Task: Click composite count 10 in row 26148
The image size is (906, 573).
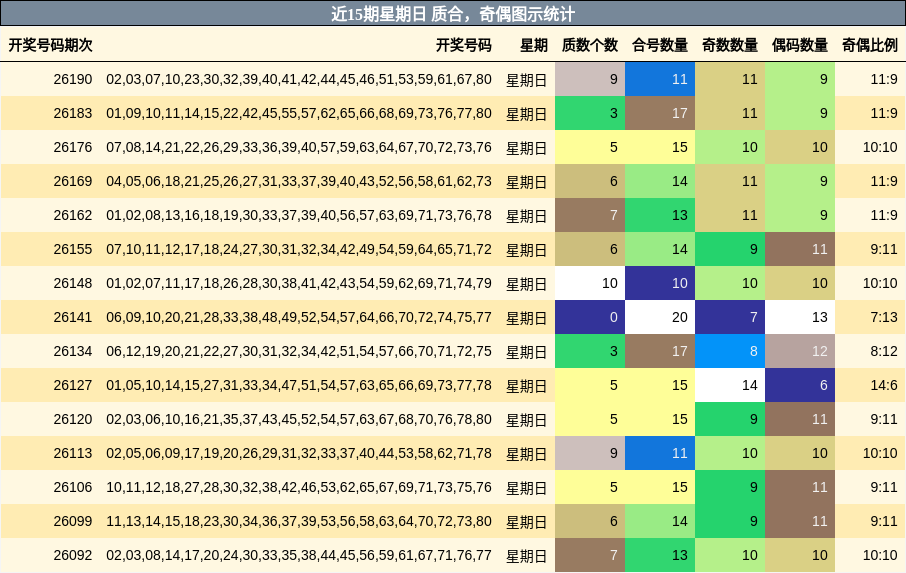Action: pos(660,283)
